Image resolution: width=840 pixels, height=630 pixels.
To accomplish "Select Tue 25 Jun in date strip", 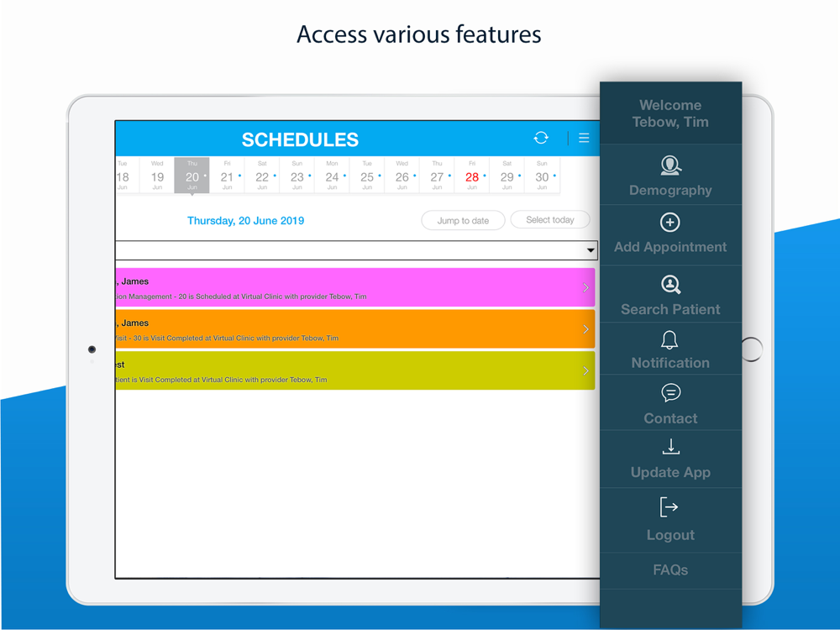I will 367,175.
